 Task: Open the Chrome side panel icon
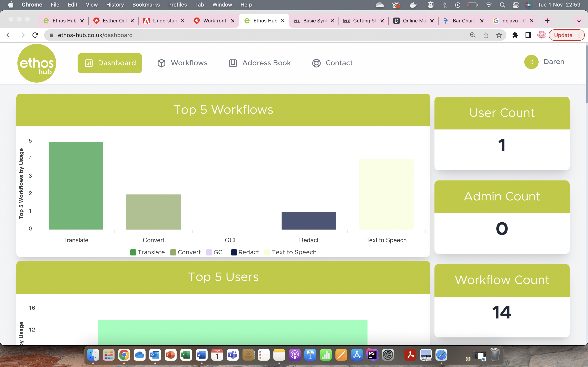(x=528, y=35)
